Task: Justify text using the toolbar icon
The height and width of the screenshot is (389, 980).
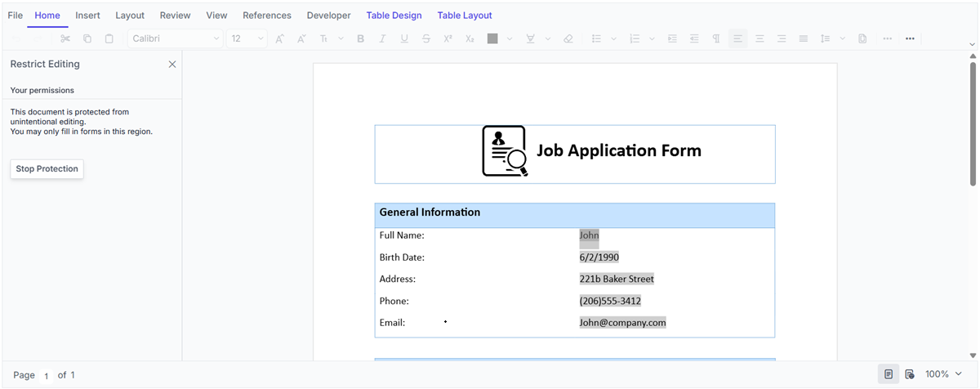Action: [x=804, y=38]
